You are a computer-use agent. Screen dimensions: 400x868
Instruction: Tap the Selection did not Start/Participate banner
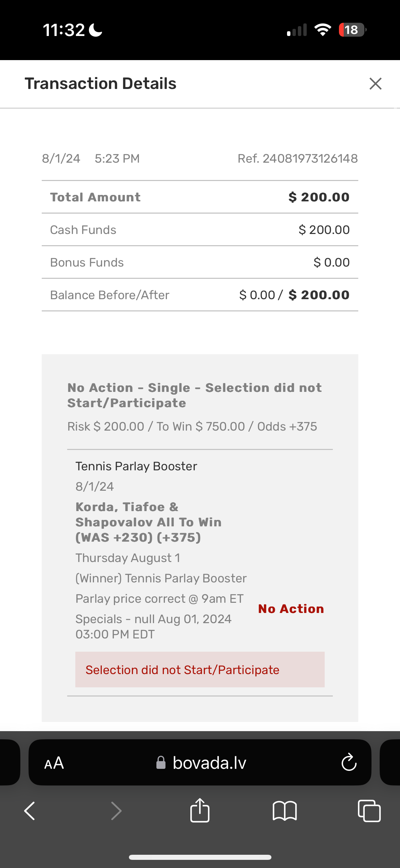point(200,670)
